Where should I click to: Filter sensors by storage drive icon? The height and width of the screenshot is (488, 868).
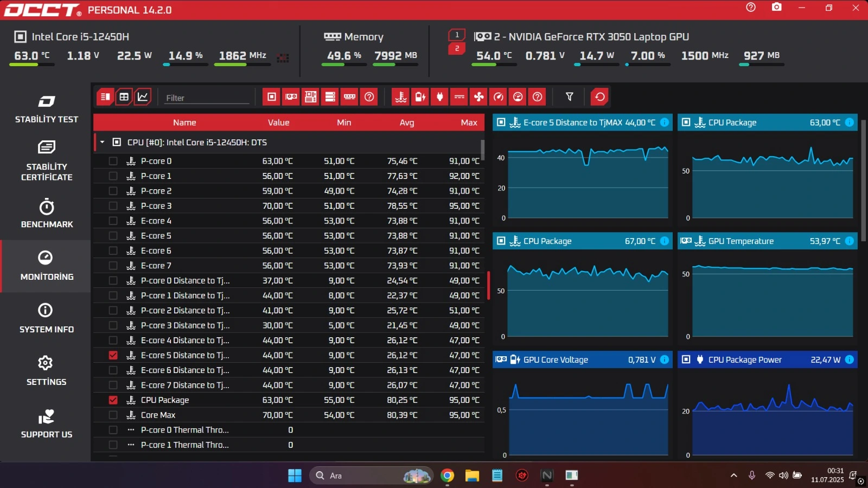coord(330,97)
